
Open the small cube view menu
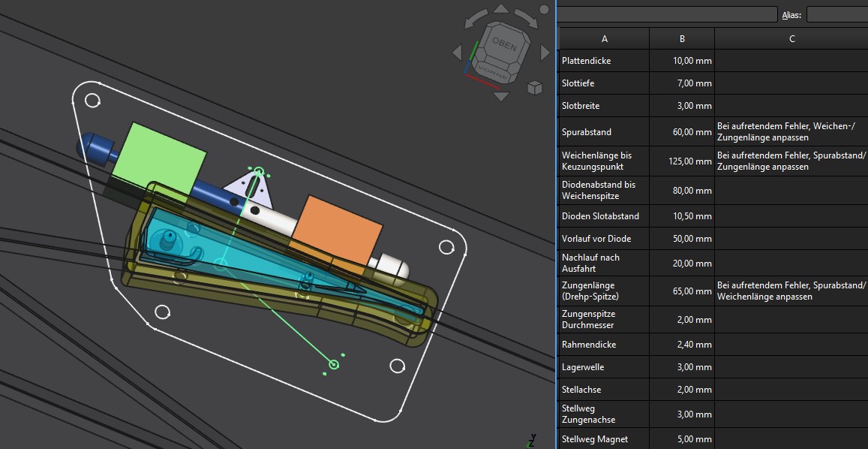pos(534,88)
